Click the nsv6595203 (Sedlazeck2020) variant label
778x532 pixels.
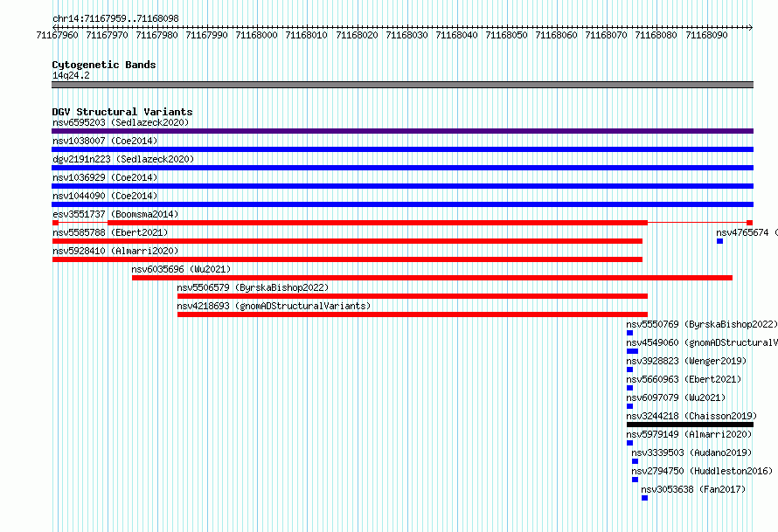pyautogui.click(x=121, y=122)
